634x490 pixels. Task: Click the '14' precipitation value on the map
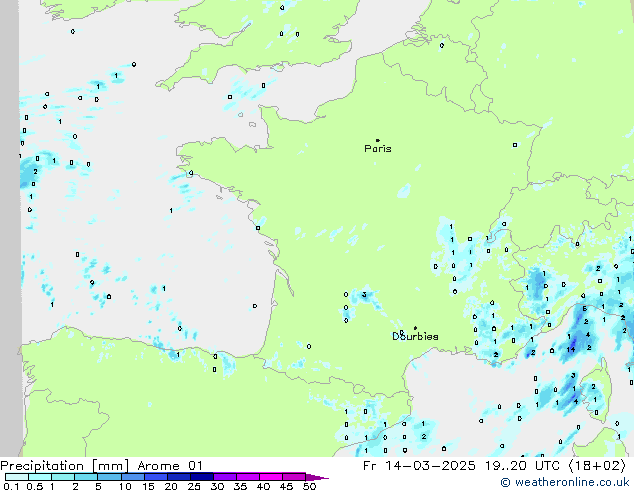tap(571, 350)
